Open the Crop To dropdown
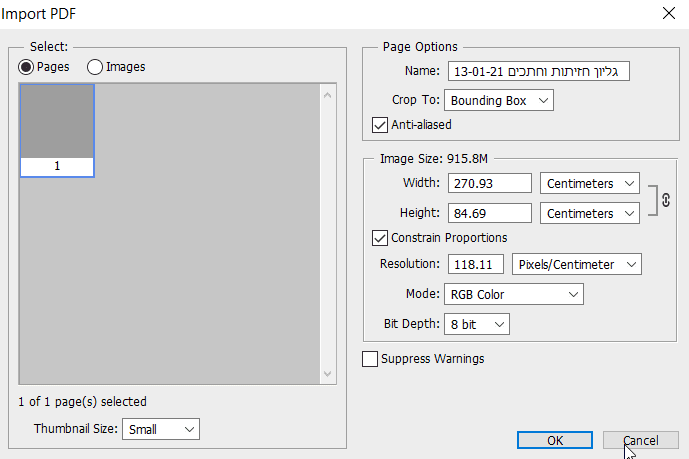Viewport: 689px width, 459px height. (x=499, y=100)
